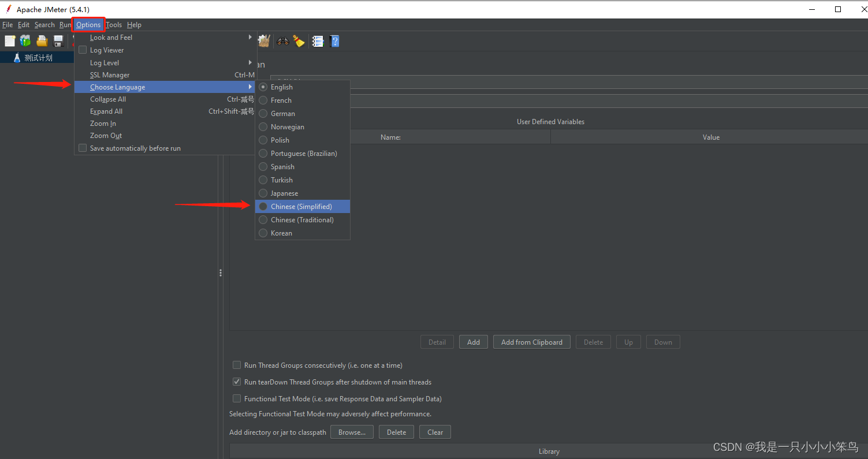Open the Edit menu
This screenshot has width=868, height=459.
(x=24, y=25)
